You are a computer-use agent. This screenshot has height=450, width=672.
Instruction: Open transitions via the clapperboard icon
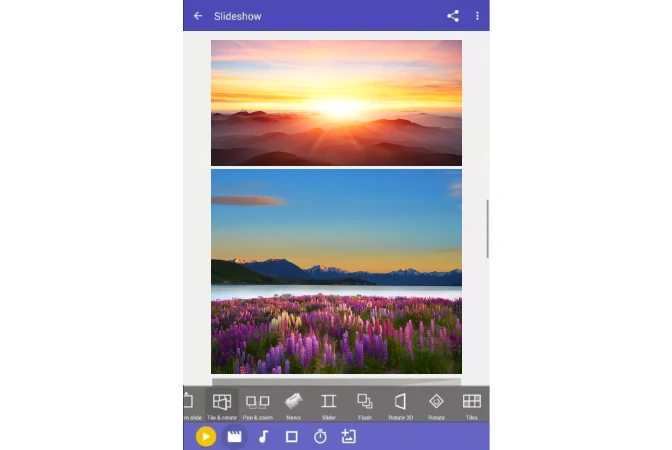coord(234,437)
